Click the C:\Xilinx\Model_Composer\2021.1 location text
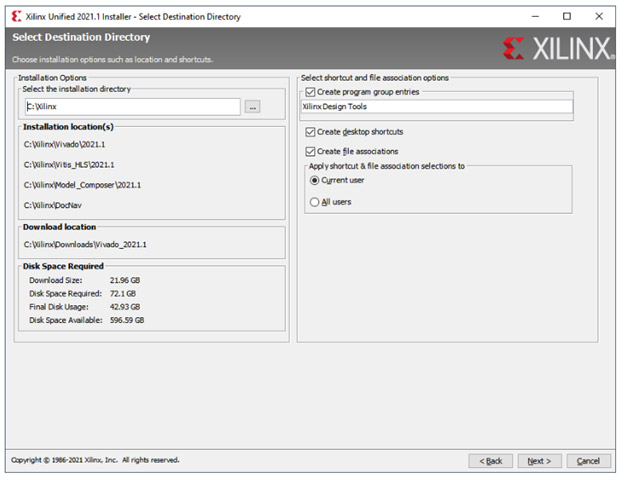 [x=82, y=185]
